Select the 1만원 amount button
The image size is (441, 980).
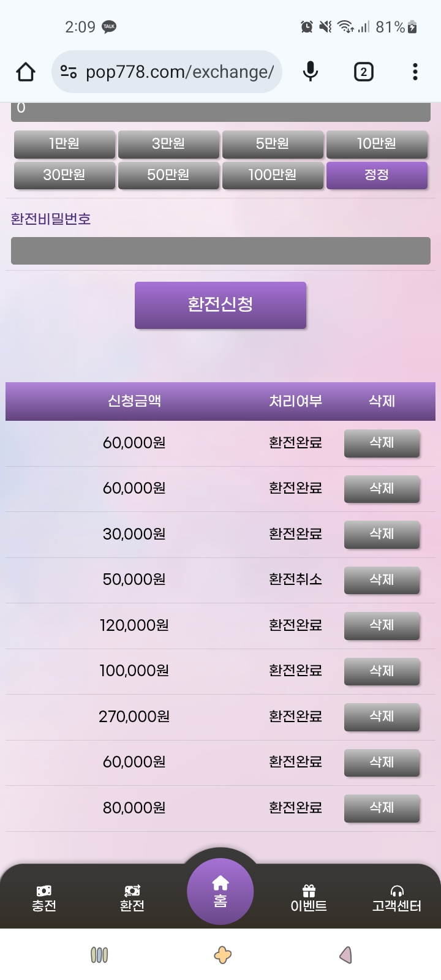[x=64, y=144]
